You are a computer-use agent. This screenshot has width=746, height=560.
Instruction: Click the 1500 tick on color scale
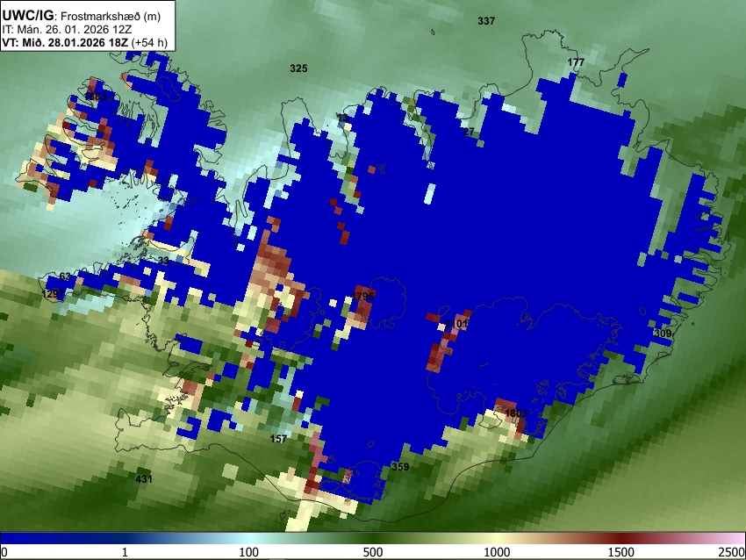pos(621,552)
